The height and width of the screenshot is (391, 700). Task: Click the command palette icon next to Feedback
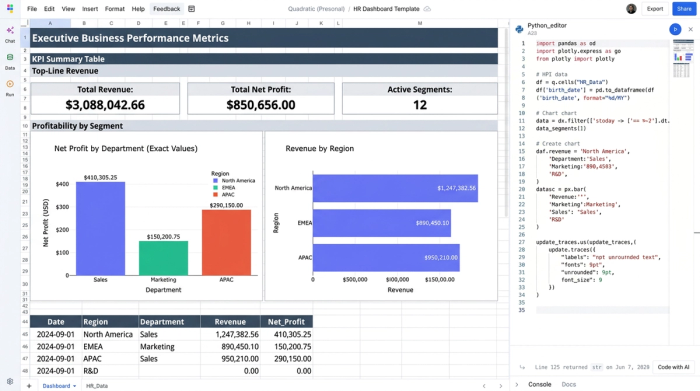192,9
